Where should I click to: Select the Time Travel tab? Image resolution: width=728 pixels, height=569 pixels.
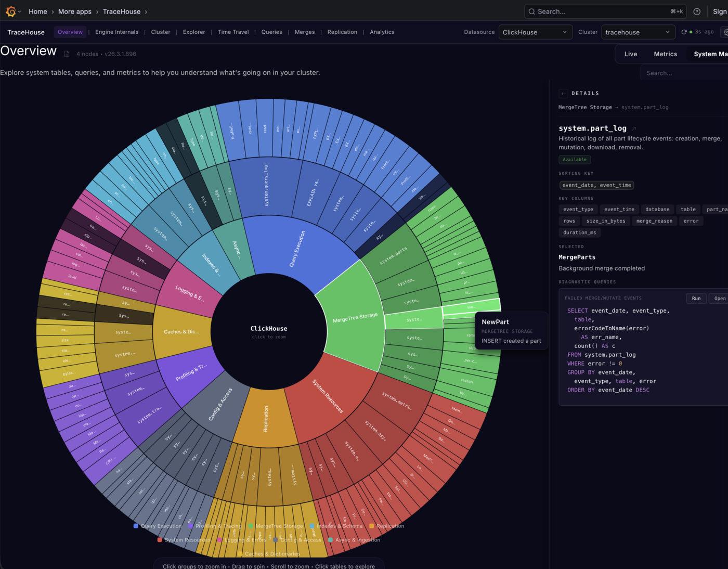(x=233, y=32)
